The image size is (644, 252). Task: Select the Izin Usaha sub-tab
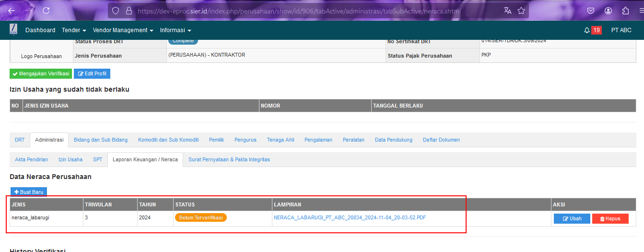[x=70, y=159]
